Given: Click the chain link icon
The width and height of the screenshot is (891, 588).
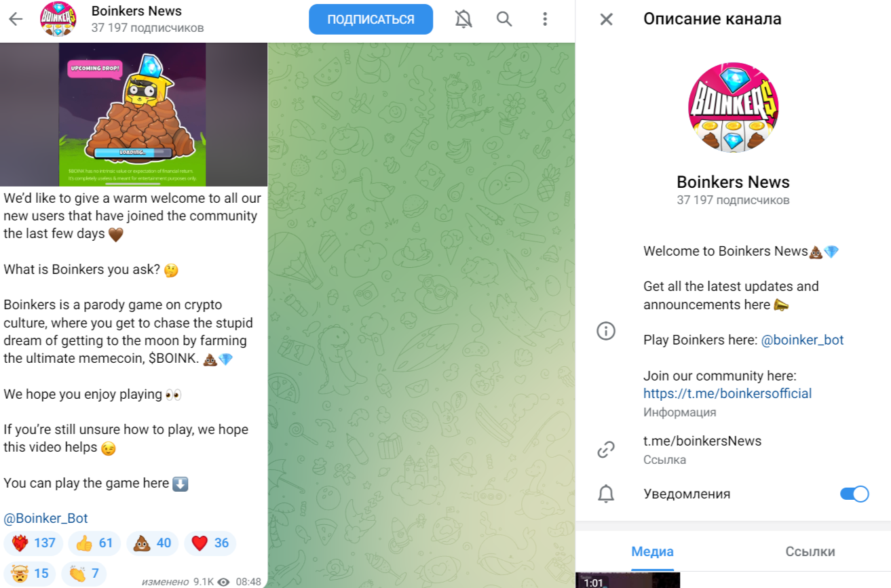Looking at the screenshot, I should (x=605, y=450).
